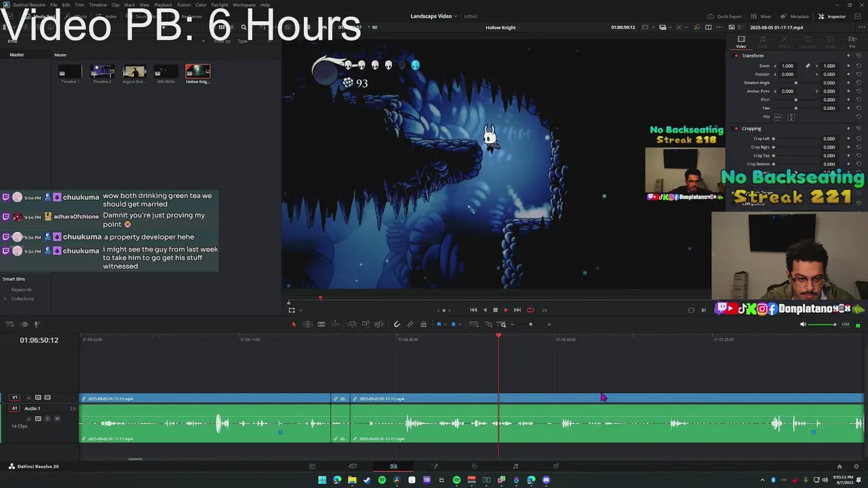The width and height of the screenshot is (868, 488).
Task: Add a blue marker at the playhead
Action: coord(453,324)
